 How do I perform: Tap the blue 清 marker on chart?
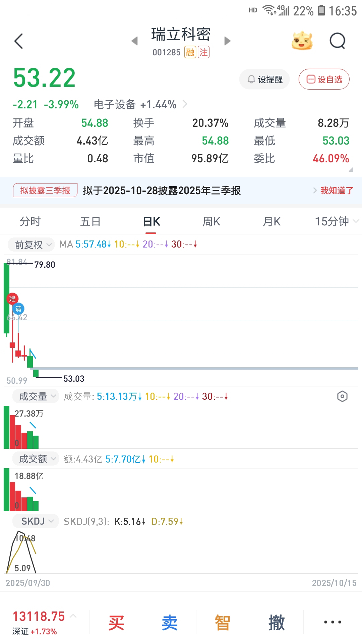pyautogui.click(x=18, y=309)
